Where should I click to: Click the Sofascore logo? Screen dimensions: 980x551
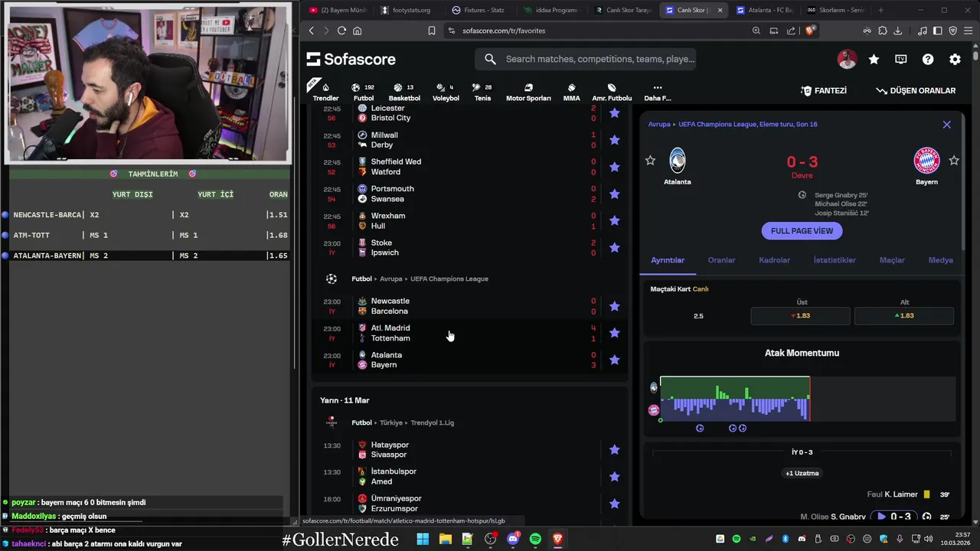point(351,59)
